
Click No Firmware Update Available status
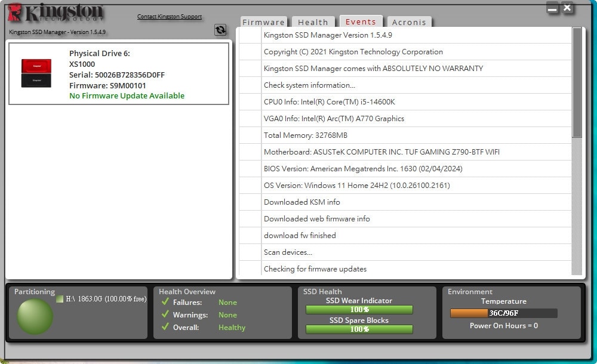[127, 95]
